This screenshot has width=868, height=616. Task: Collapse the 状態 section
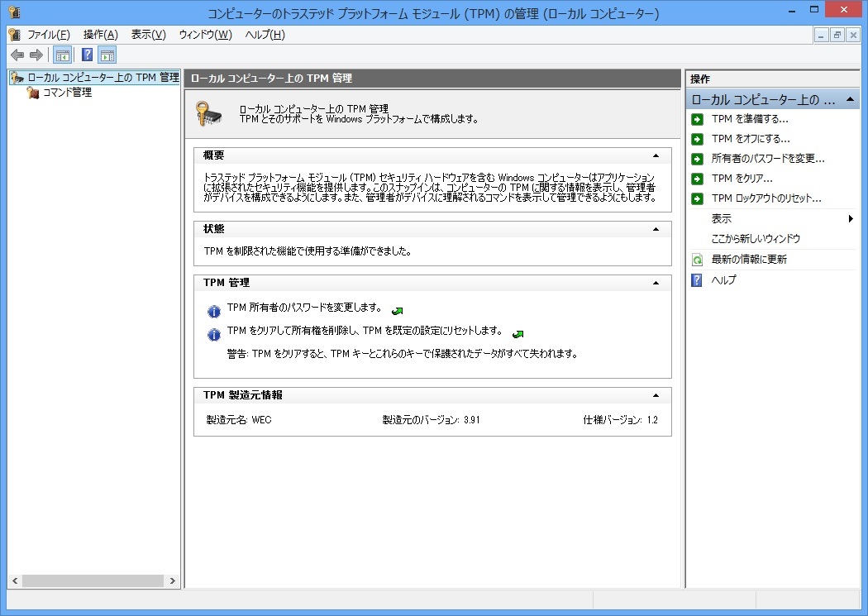pyautogui.click(x=656, y=229)
